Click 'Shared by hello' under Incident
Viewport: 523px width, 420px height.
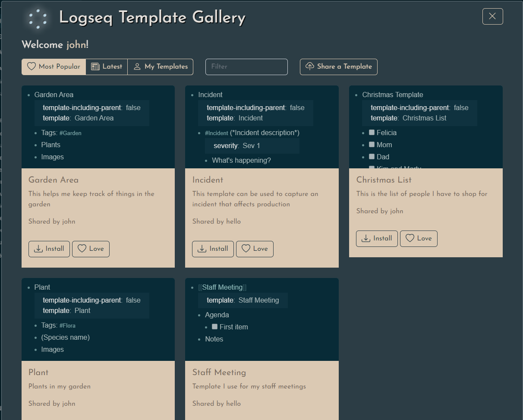tap(217, 221)
